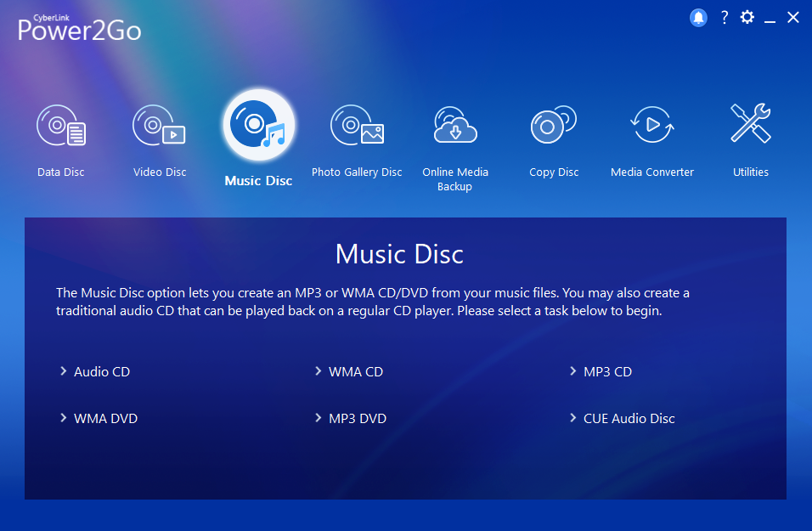Click the Data Disc label
The width and height of the screenshot is (812, 531).
pyautogui.click(x=60, y=172)
